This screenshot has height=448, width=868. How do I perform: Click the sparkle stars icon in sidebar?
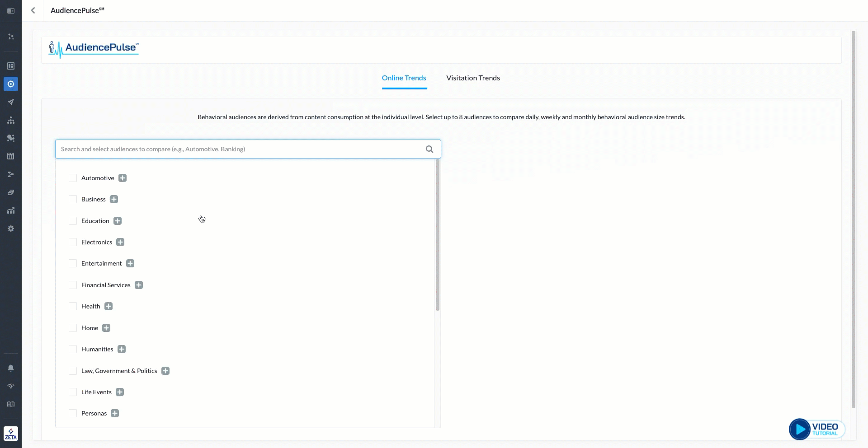tap(11, 37)
